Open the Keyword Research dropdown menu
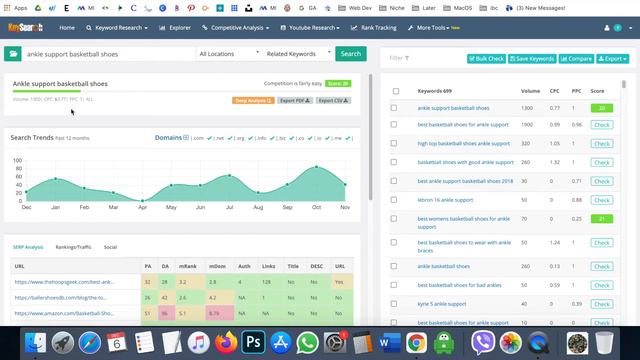 click(117, 28)
